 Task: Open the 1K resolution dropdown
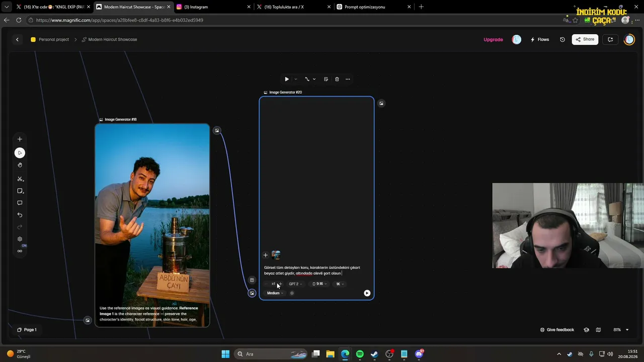click(340, 284)
